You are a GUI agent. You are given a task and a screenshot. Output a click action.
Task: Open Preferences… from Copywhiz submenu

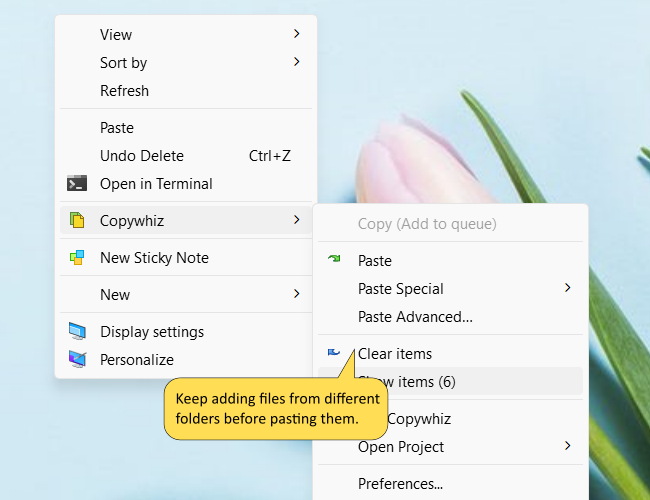[x=400, y=484]
